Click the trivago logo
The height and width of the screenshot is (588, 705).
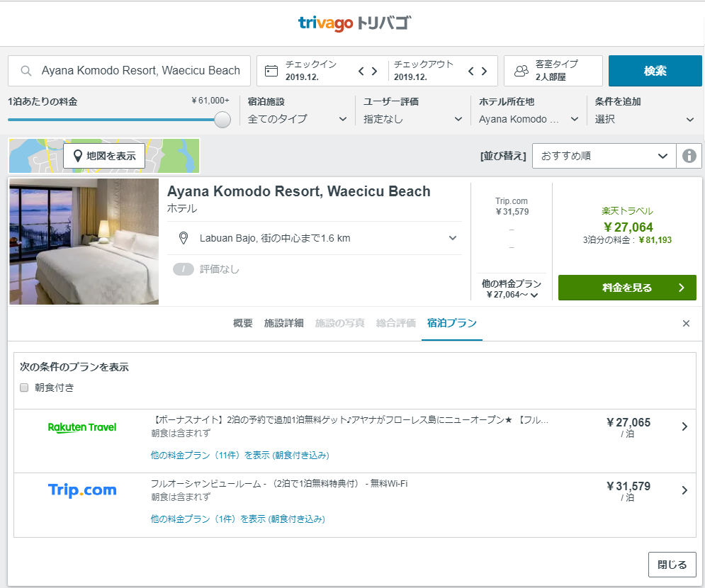(354, 23)
